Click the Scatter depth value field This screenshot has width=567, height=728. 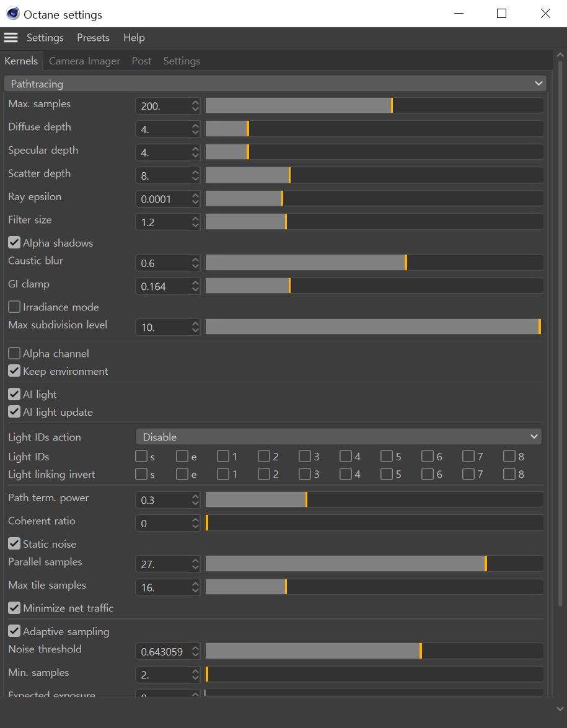pos(164,175)
